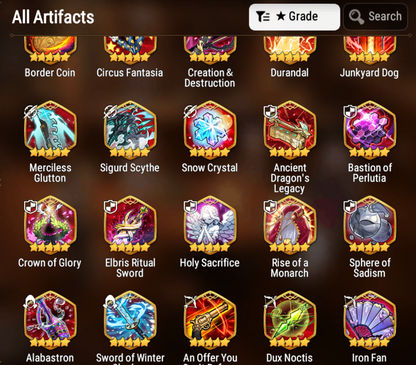416x365 pixels.
Task: Open the Grade sort filter dropdown
Action: pos(294,17)
